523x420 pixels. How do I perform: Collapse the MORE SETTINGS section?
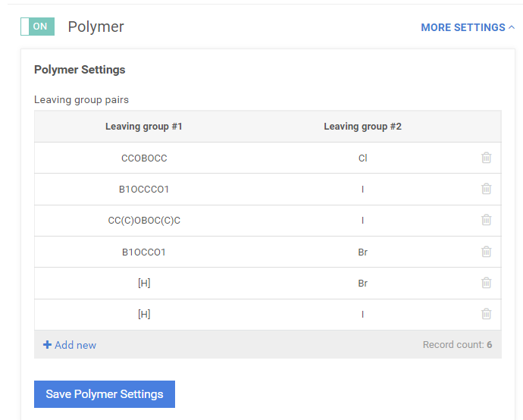pyautogui.click(x=462, y=27)
